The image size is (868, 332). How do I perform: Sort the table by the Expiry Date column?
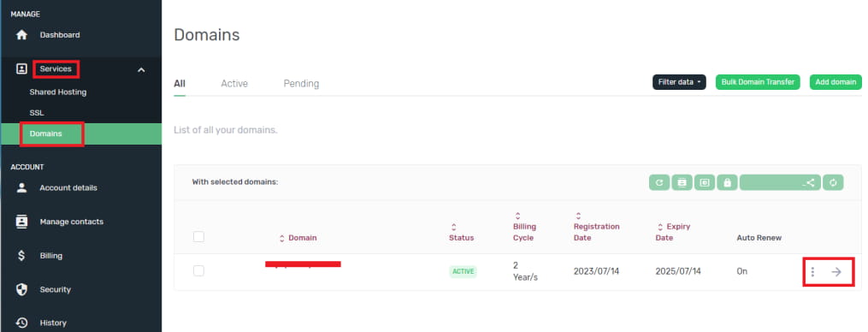coord(672,232)
